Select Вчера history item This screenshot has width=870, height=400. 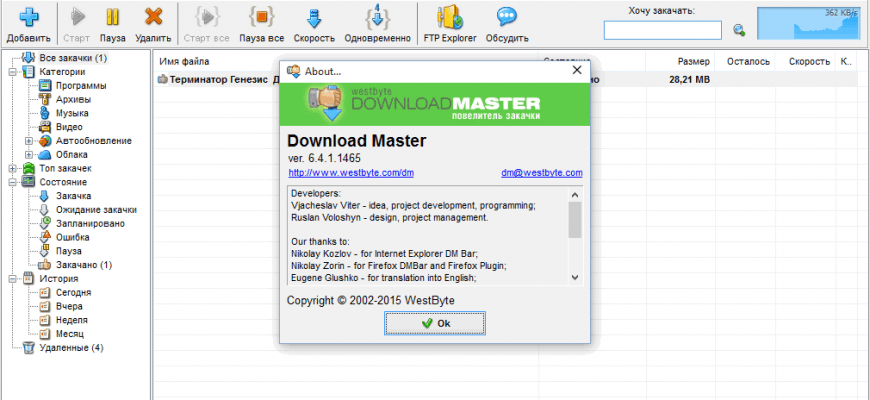(69, 306)
